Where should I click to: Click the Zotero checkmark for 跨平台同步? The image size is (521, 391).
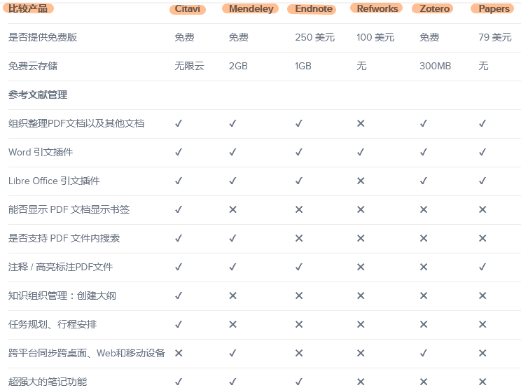coord(423,353)
